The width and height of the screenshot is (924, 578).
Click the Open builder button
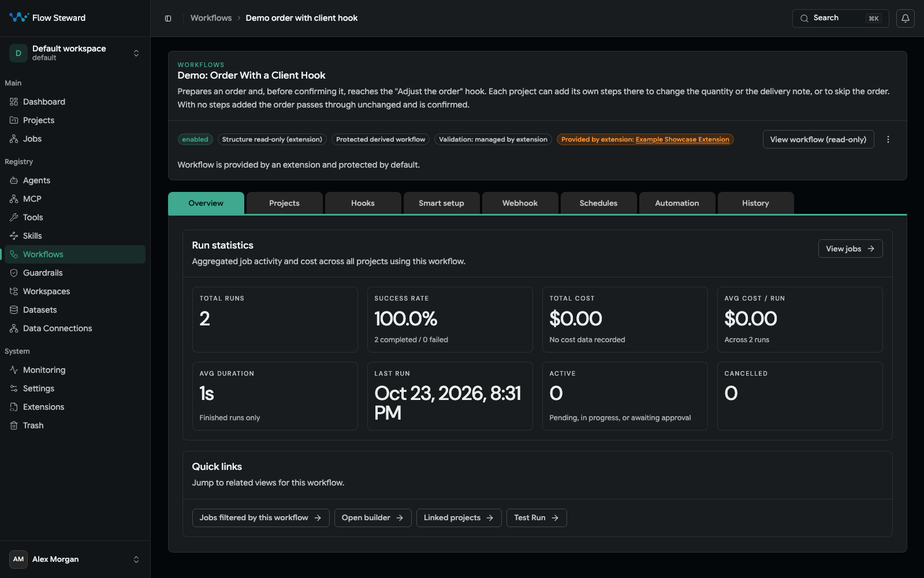coord(372,518)
